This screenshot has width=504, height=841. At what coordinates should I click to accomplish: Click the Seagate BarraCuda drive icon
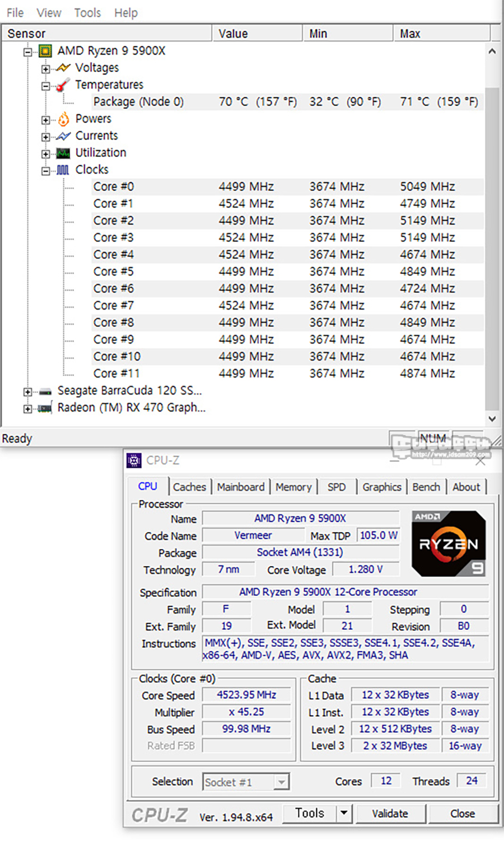[x=45, y=391]
